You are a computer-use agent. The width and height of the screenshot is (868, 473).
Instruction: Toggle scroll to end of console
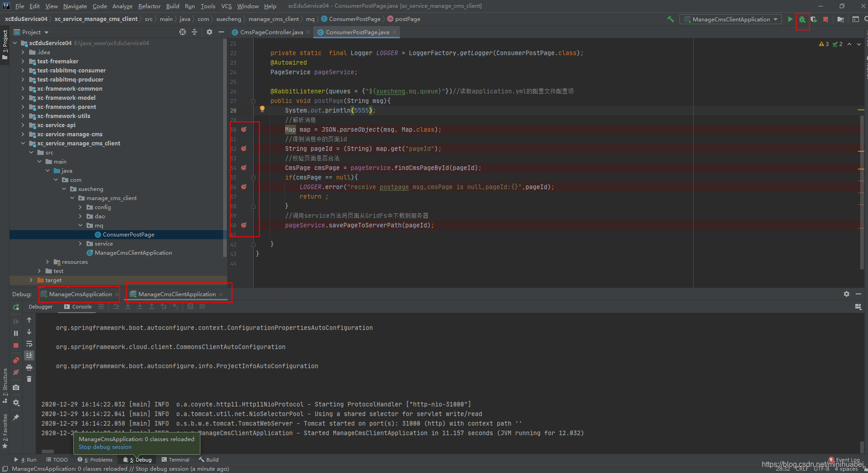[x=29, y=355]
